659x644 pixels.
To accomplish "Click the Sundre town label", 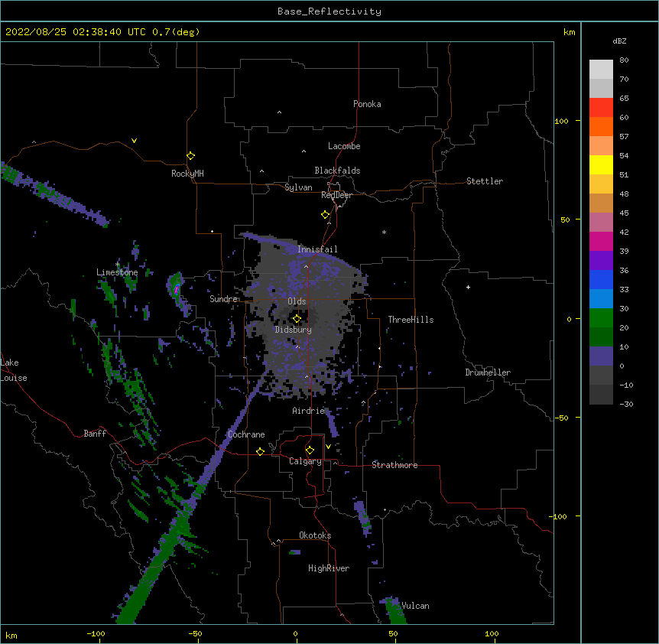I will pyautogui.click(x=223, y=299).
